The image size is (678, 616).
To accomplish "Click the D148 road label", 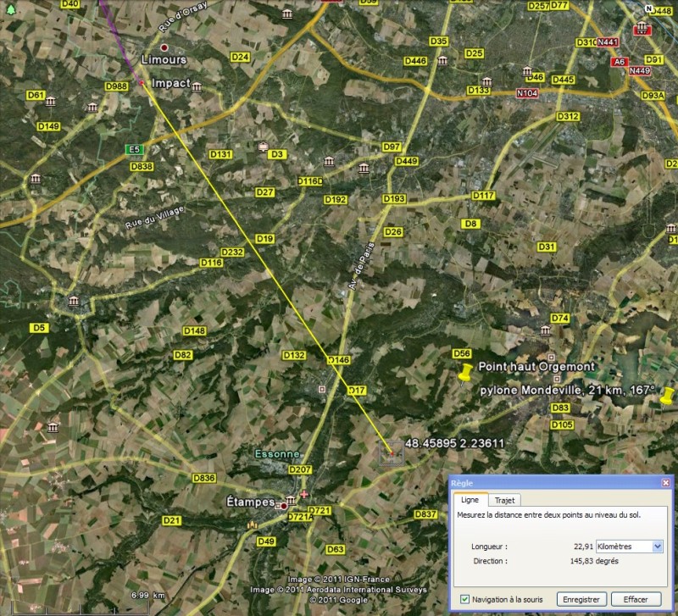I will click(x=195, y=330).
